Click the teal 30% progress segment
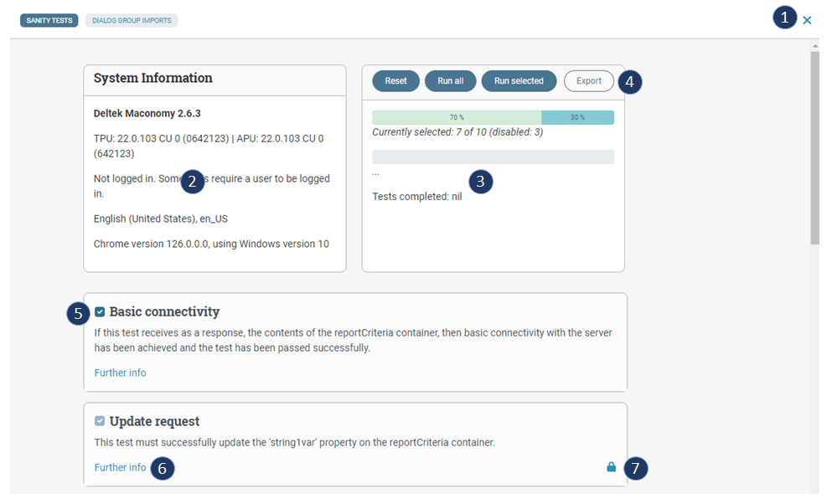 (577, 117)
